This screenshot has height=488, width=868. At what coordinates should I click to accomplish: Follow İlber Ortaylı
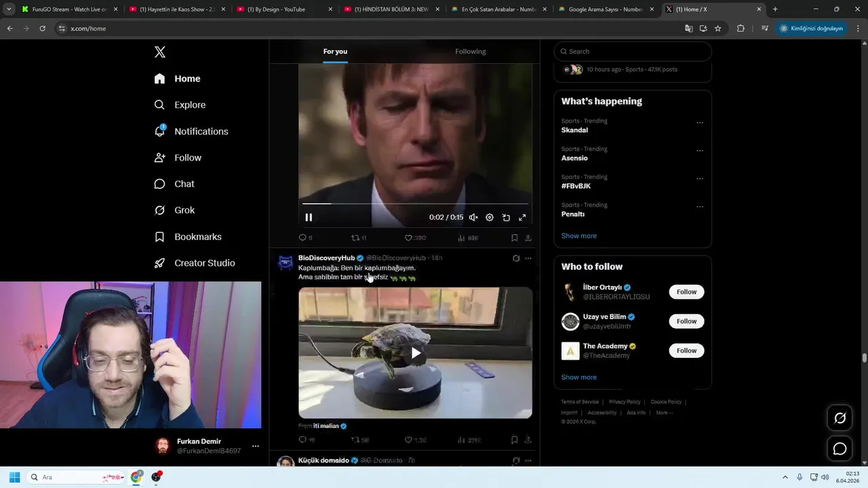pyautogui.click(x=686, y=292)
